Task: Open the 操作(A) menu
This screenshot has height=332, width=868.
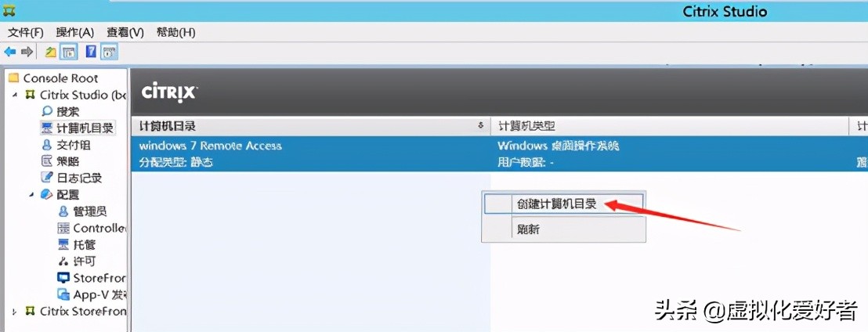Action: (75, 32)
